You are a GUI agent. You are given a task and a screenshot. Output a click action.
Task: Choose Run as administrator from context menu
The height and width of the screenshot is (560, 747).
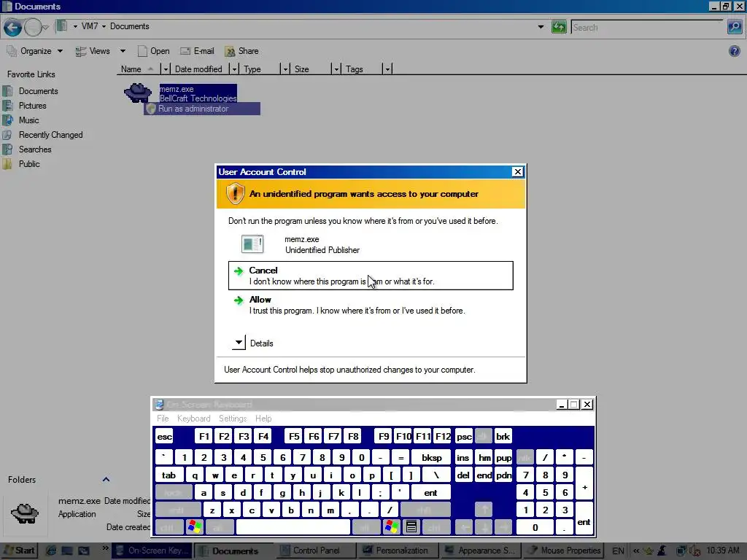click(x=202, y=109)
